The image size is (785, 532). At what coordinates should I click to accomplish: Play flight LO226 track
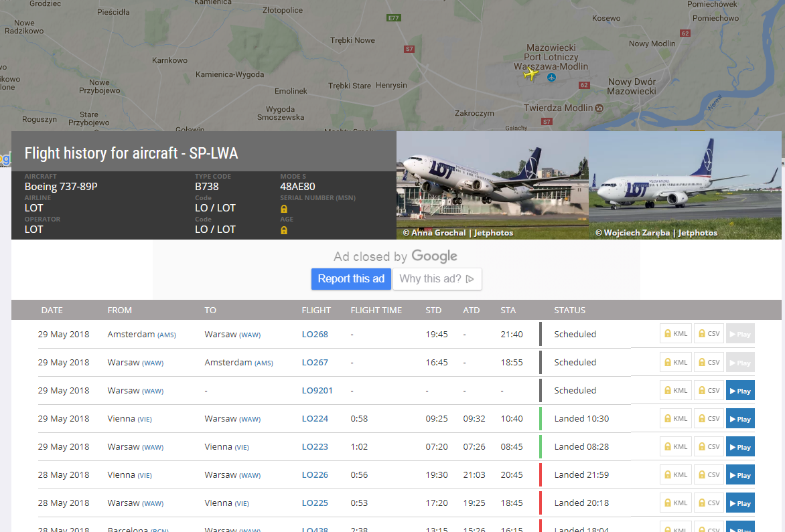[x=740, y=474]
